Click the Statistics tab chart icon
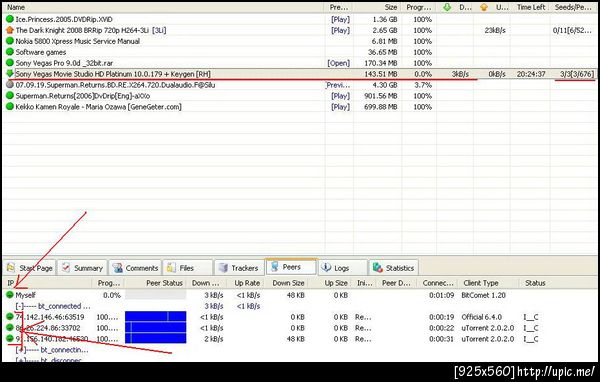 point(378,268)
